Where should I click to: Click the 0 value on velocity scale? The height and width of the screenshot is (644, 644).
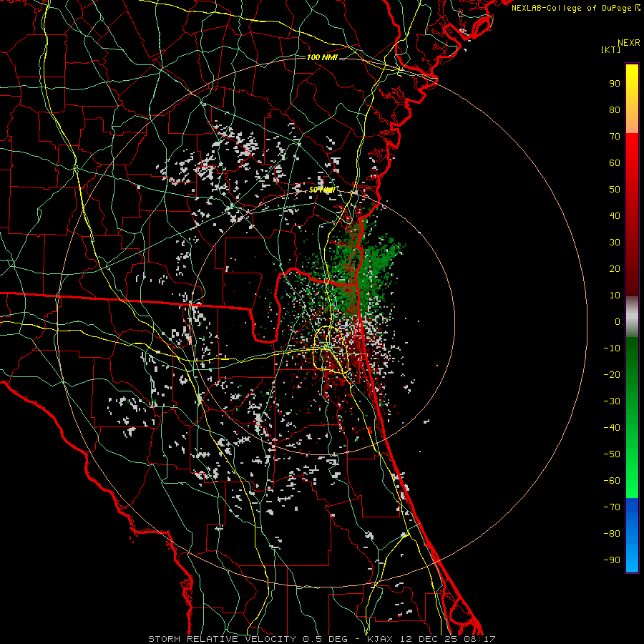pyautogui.click(x=618, y=322)
